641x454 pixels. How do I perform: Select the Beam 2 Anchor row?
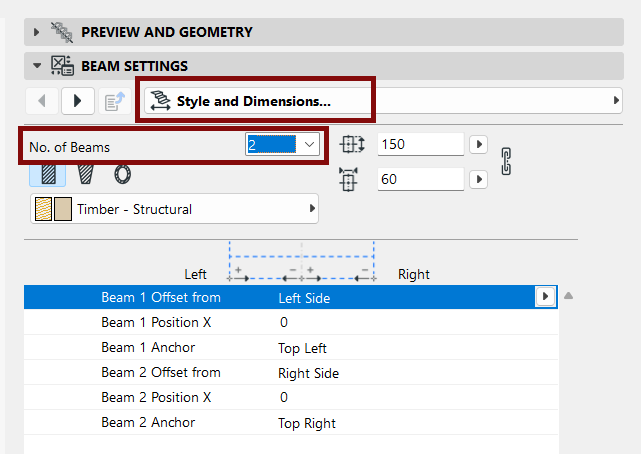coord(291,423)
